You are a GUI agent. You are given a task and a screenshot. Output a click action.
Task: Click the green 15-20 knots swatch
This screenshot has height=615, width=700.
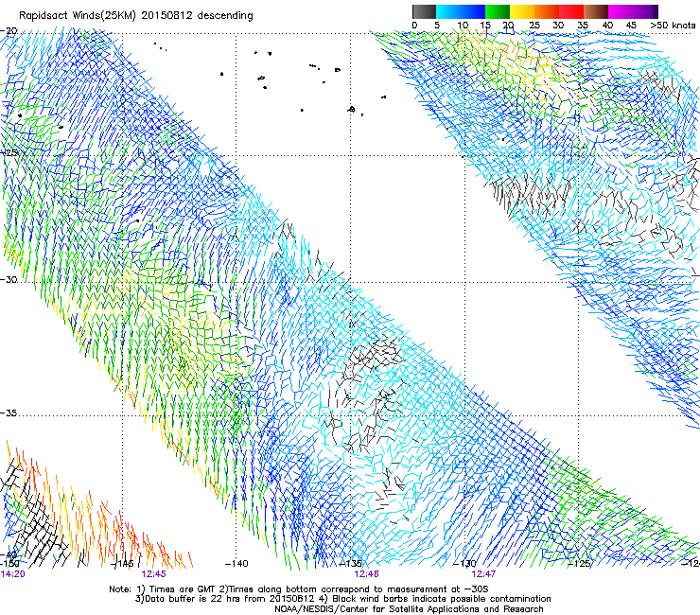pos(498,11)
